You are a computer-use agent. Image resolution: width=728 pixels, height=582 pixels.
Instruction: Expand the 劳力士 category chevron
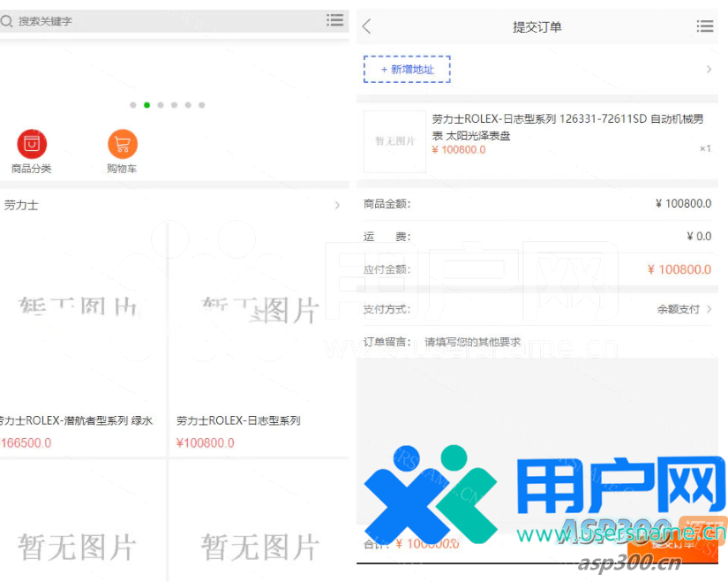(x=338, y=205)
